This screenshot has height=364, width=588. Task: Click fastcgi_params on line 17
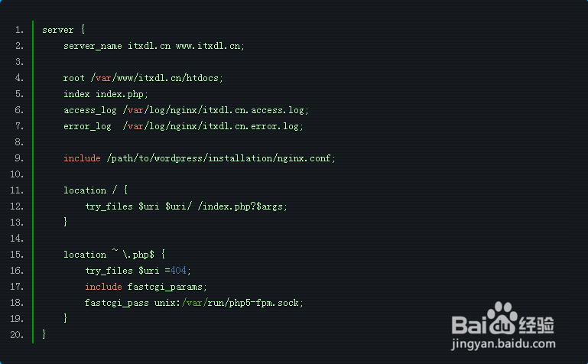point(165,287)
